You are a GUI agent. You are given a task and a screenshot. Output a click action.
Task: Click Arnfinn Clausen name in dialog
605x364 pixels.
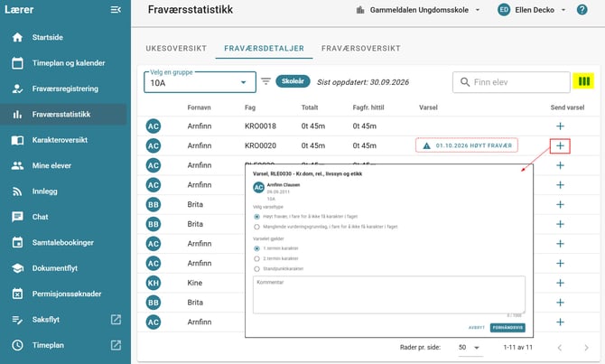point(284,185)
